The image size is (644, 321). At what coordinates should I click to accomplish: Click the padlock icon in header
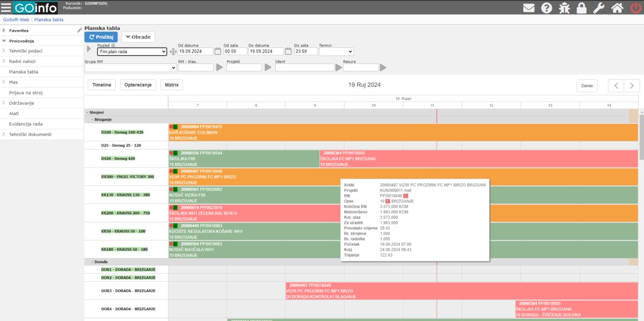click(x=581, y=8)
